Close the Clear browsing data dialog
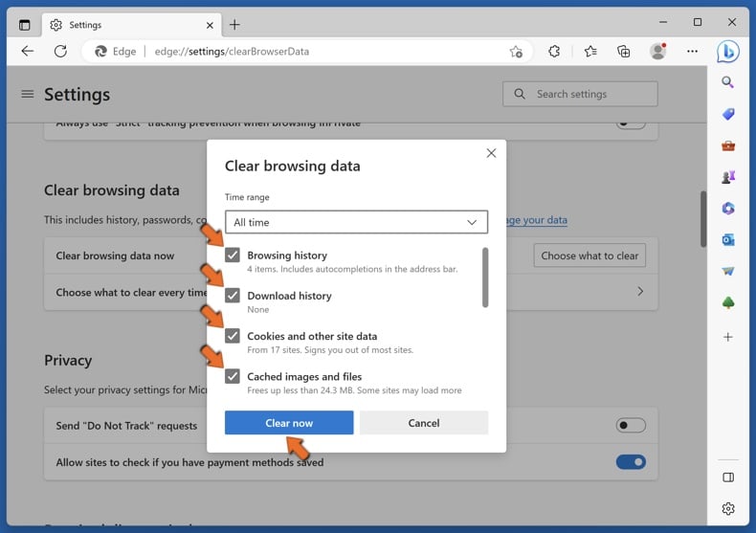Viewport: 756px width, 533px height. [491, 153]
